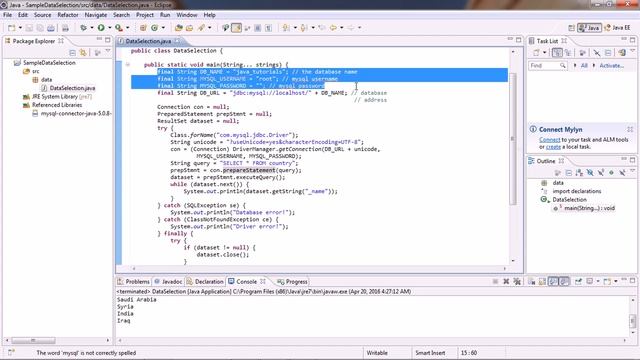Click the Activate... link in the Task List
The height and width of the screenshot is (360, 640).
click(611, 65)
